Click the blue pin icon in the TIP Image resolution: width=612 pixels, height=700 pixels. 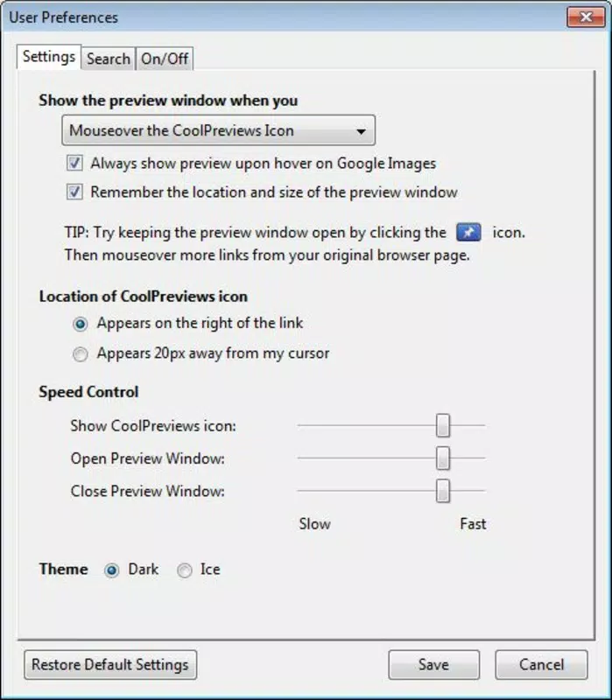coord(468,232)
